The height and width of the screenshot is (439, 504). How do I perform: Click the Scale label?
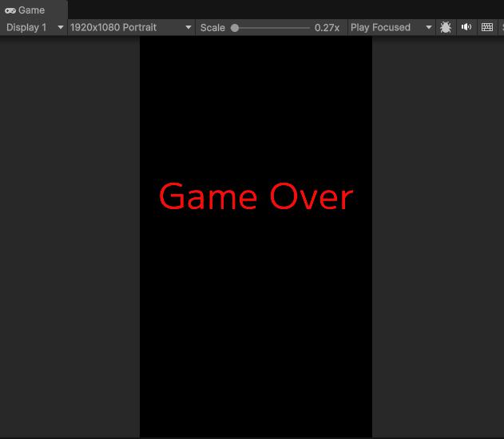coord(212,27)
